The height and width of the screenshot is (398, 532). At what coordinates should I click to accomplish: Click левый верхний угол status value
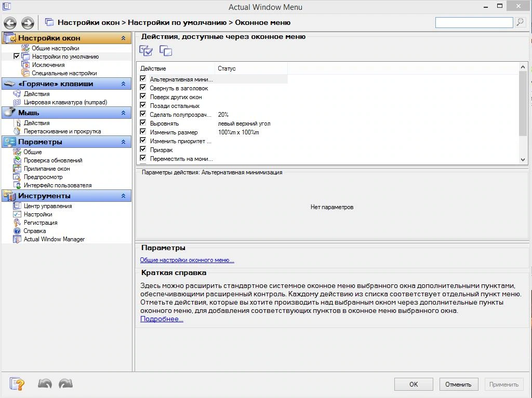244,123
